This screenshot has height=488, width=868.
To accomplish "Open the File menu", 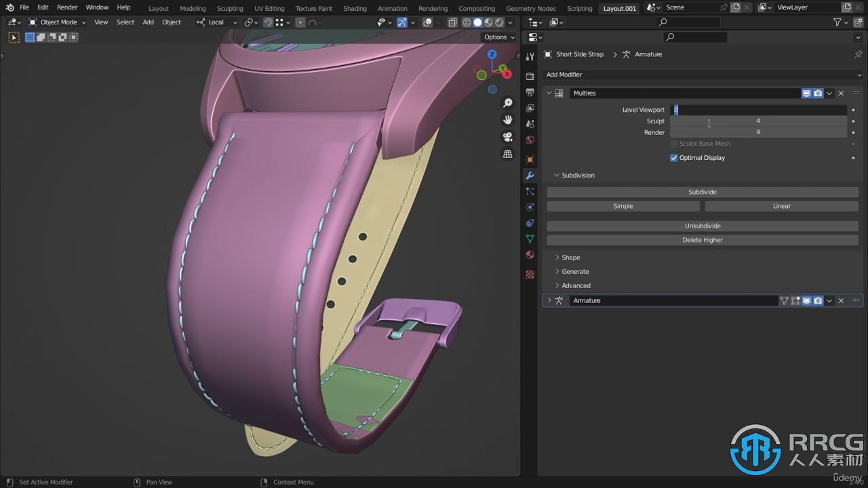I will (x=24, y=7).
